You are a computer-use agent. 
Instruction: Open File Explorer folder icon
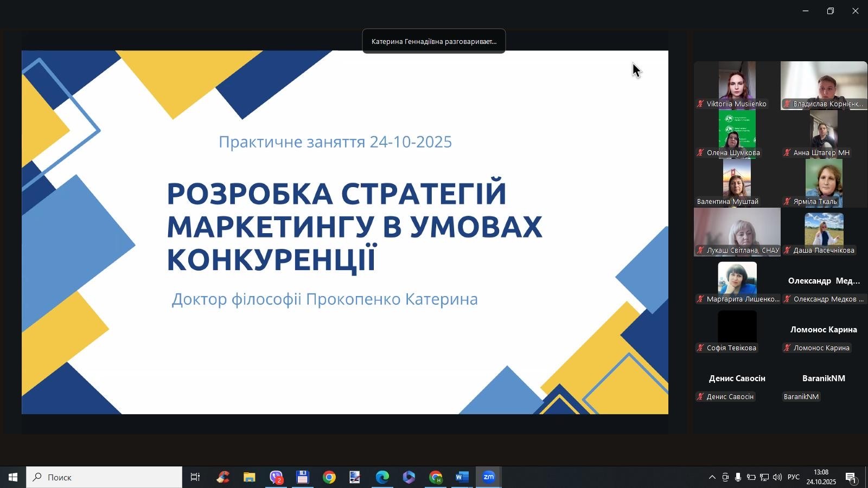(249, 477)
